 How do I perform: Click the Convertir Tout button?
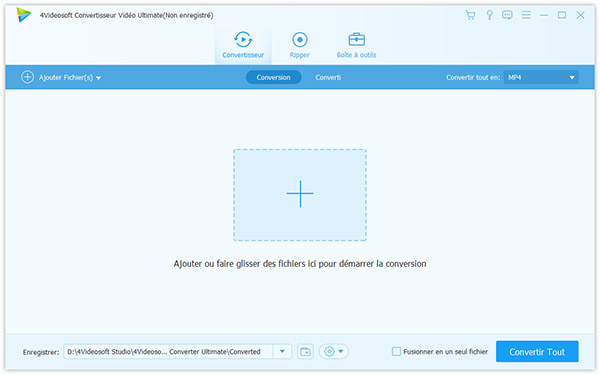pos(537,352)
